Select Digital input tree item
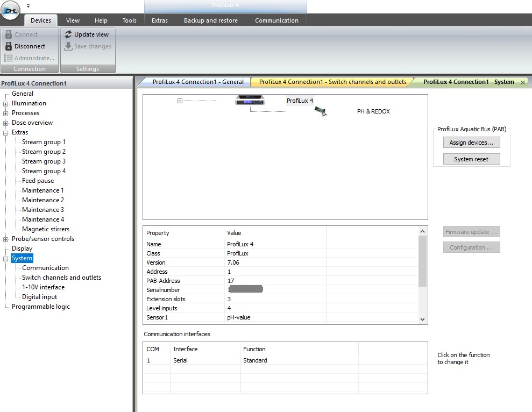This screenshot has width=532, height=412. (39, 296)
